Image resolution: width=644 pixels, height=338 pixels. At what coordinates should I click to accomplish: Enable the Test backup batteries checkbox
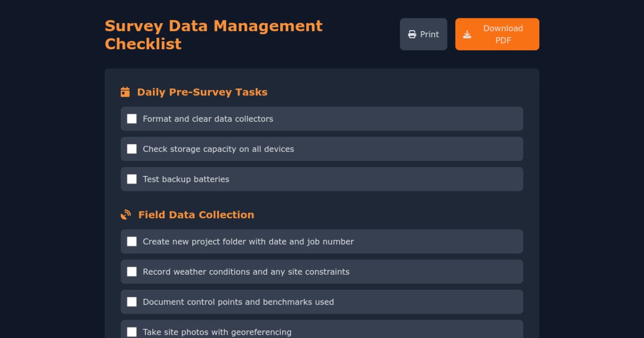pyautogui.click(x=132, y=179)
